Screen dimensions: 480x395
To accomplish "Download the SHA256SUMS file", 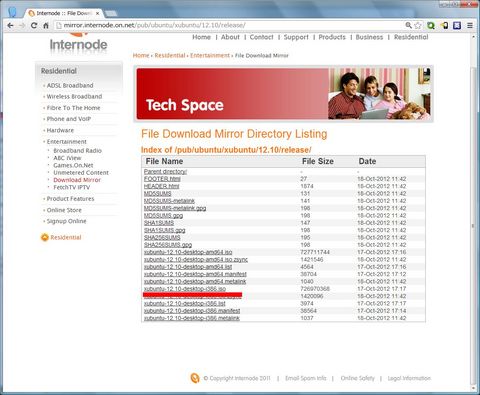I will tap(162, 237).
